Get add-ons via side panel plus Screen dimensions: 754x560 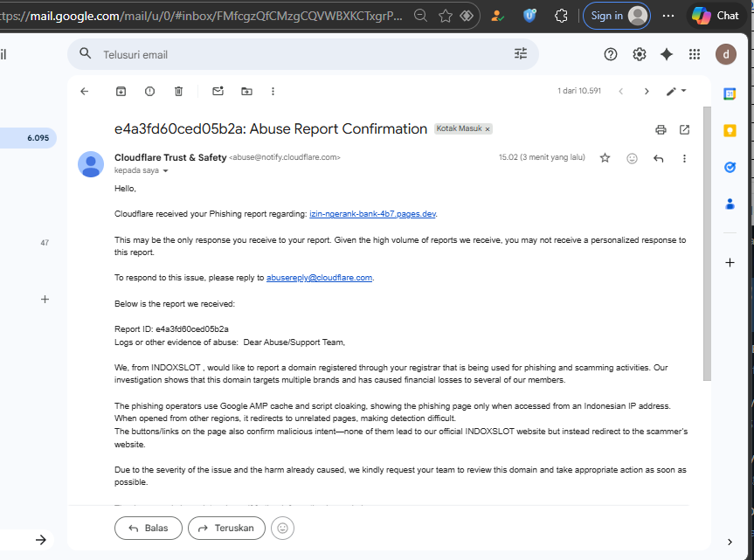pyautogui.click(x=730, y=262)
